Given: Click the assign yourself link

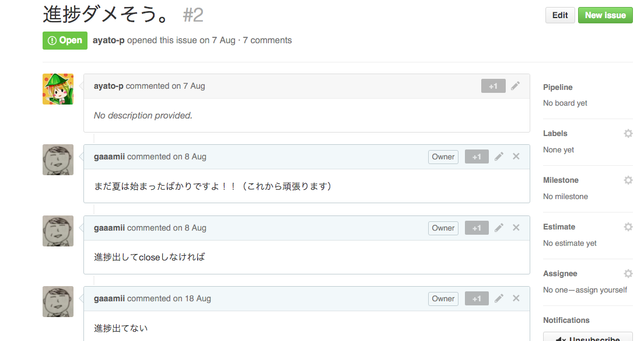Looking at the screenshot, I should 601,290.
